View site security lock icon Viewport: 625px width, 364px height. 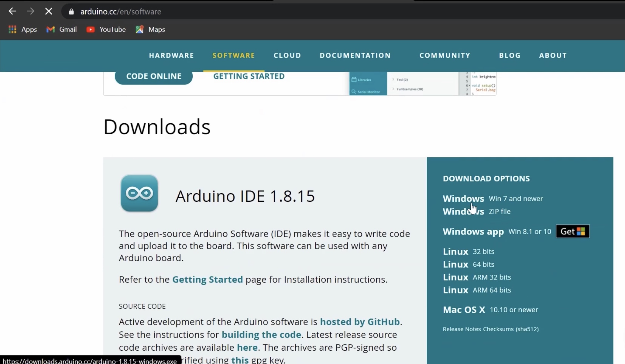tap(71, 12)
